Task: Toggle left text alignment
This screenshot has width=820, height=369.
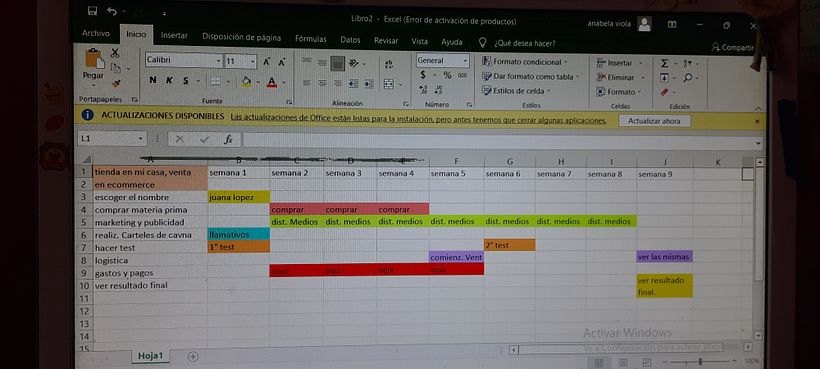Action: [307, 83]
